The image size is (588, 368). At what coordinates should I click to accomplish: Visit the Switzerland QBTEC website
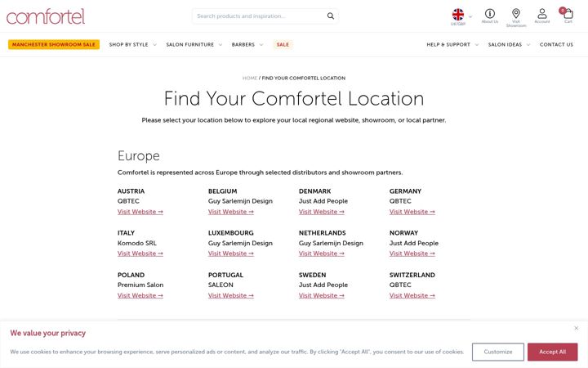pyautogui.click(x=412, y=295)
